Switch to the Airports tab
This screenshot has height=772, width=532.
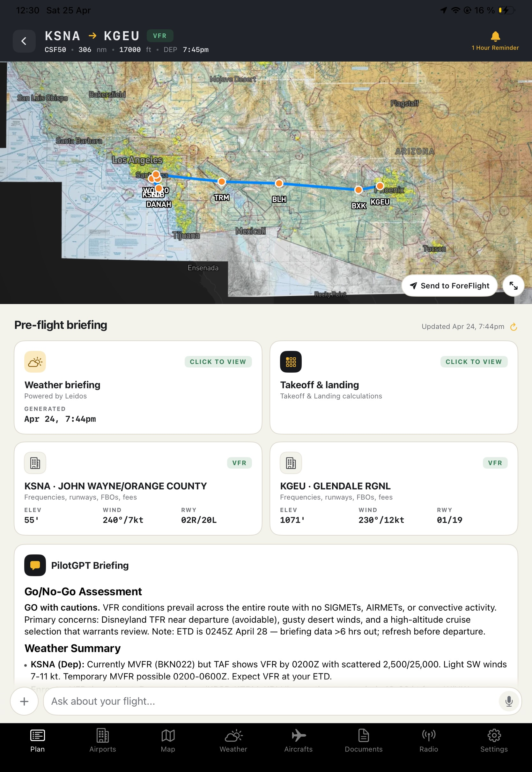pos(103,740)
